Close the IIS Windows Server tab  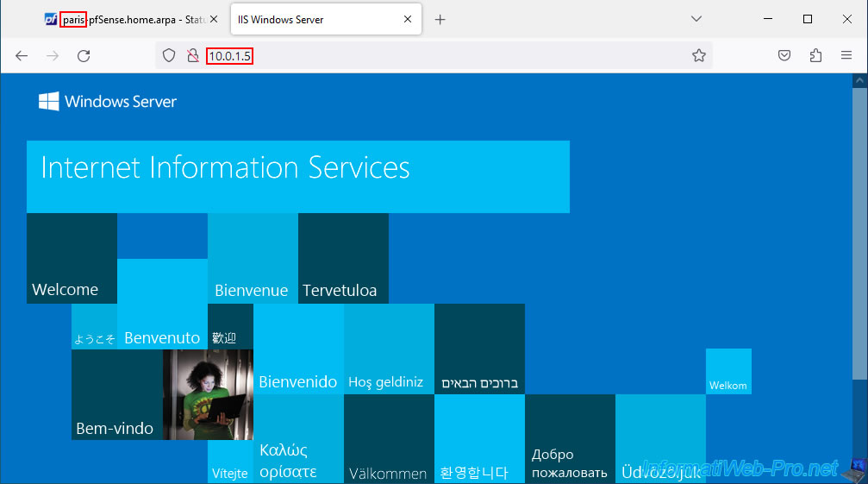(408, 19)
